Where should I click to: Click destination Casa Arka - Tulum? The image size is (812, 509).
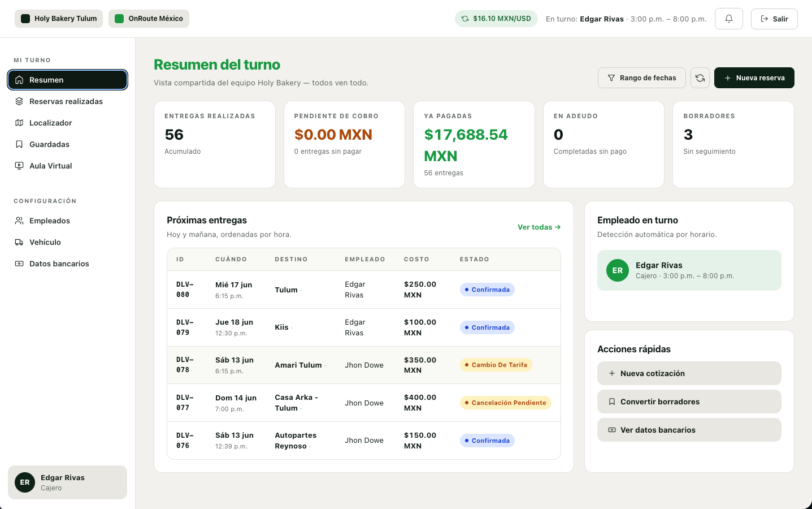pos(296,403)
